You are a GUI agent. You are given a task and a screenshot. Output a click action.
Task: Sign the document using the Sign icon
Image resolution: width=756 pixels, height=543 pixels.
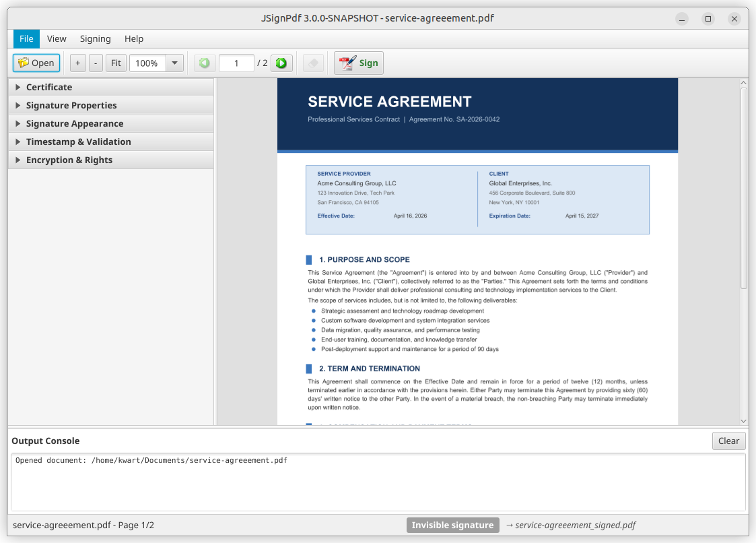(x=358, y=63)
